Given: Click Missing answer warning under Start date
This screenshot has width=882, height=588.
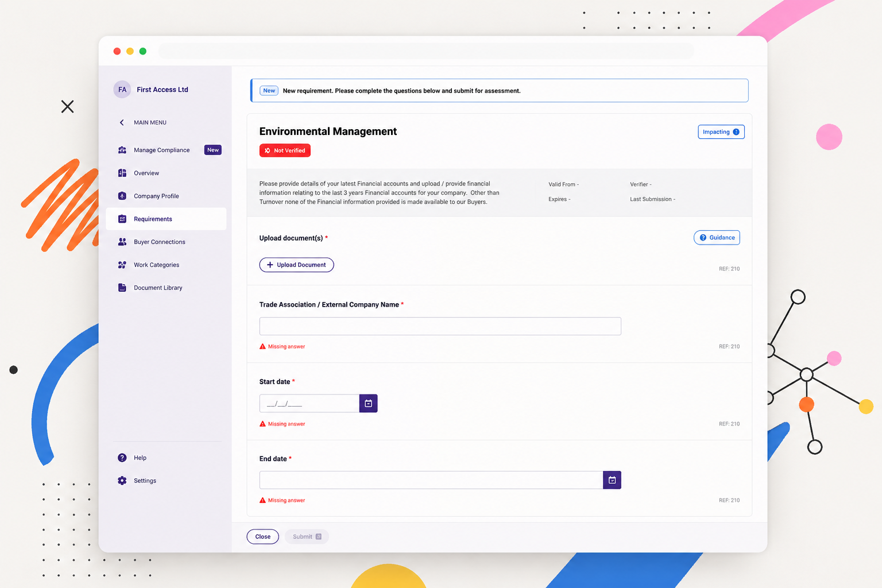Looking at the screenshot, I should [x=283, y=424].
